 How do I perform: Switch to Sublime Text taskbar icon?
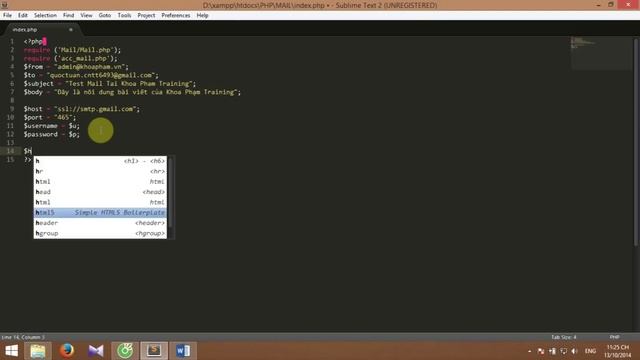click(154, 351)
